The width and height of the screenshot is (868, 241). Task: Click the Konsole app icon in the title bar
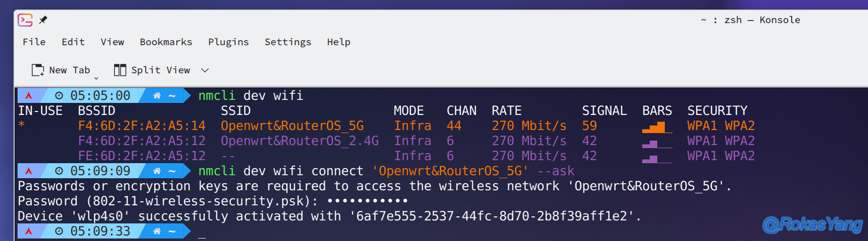tap(25, 20)
